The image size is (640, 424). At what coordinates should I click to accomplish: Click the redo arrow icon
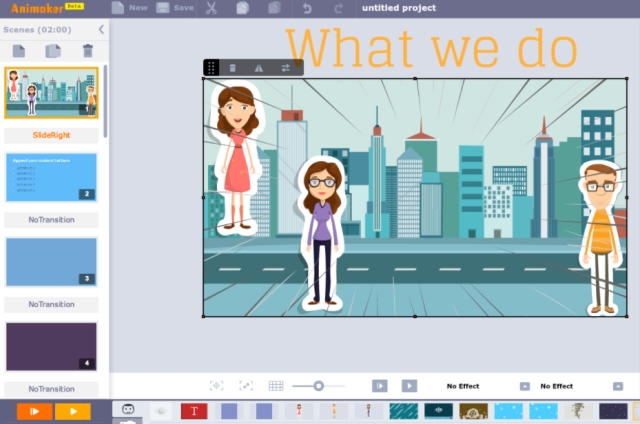pyautogui.click(x=338, y=8)
